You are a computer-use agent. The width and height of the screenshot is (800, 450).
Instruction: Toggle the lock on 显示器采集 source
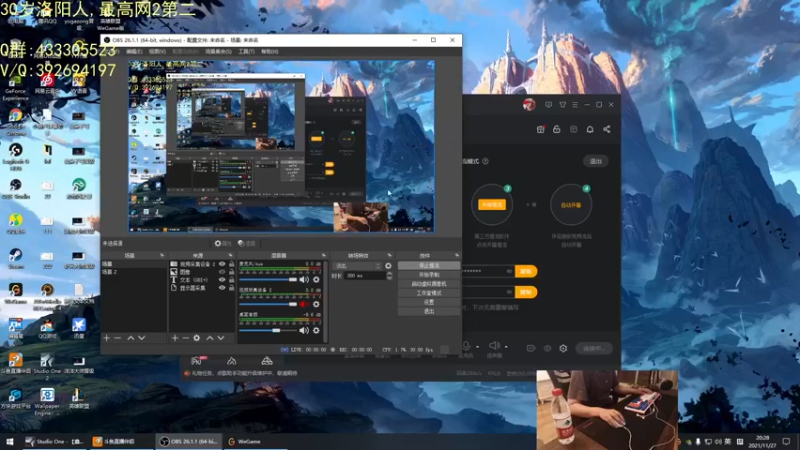232,288
